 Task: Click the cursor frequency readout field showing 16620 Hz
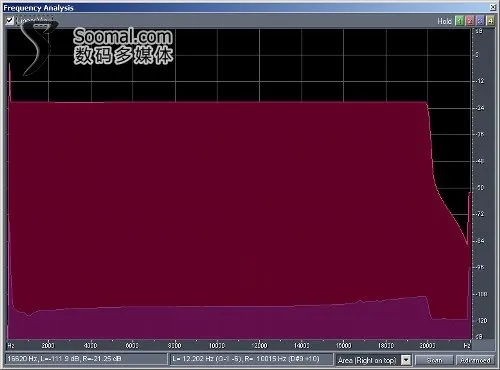[x=86, y=359]
